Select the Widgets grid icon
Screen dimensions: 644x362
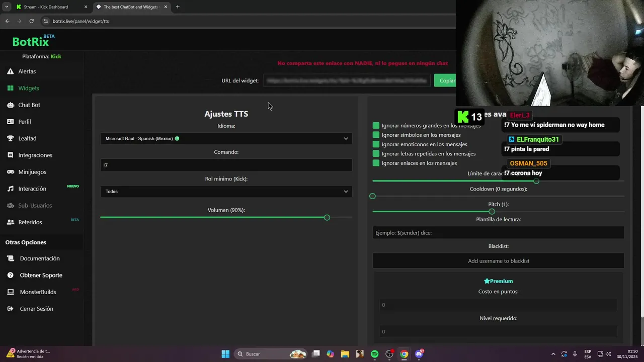[x=10, y=88]
